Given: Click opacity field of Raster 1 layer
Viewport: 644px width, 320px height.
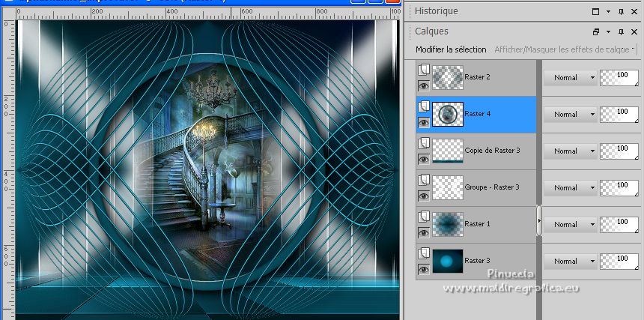Looking at the screenshot, I should tap(619, 225).
